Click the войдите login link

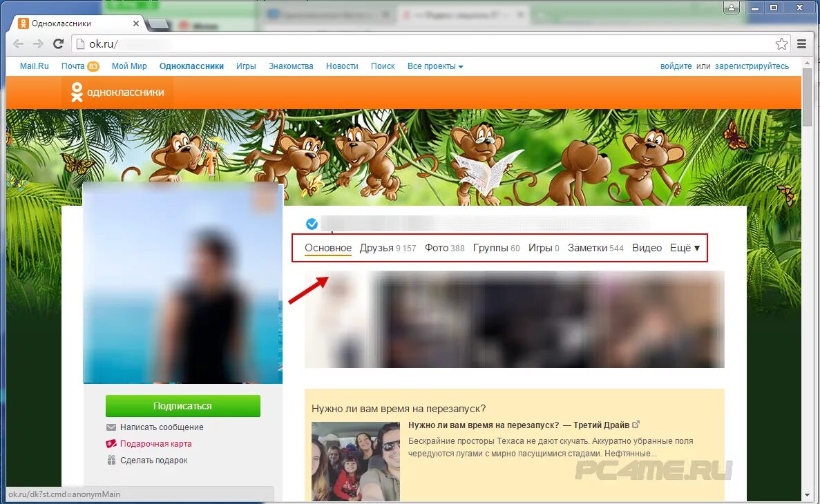point(676,66)
